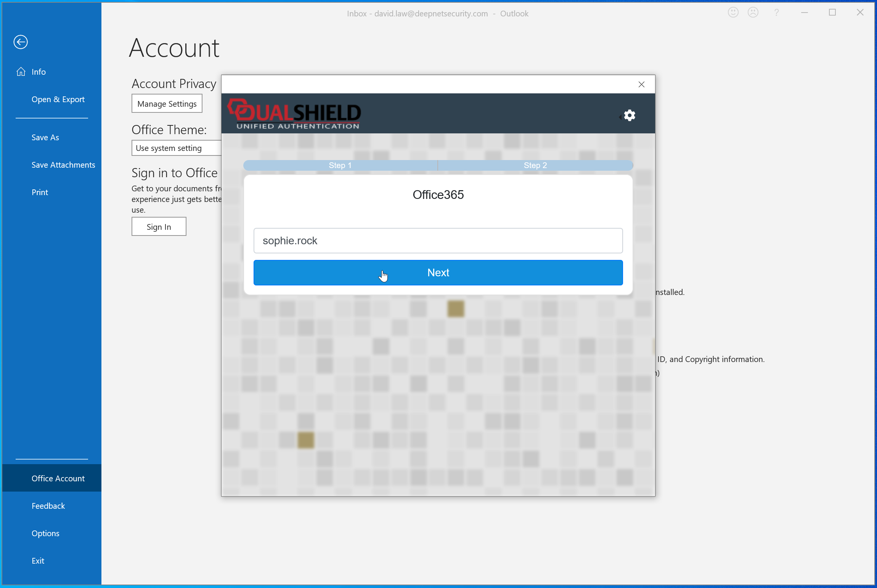The image size is (877, 588).
Task: Click the DualShield logo
Action: (294, 114)
